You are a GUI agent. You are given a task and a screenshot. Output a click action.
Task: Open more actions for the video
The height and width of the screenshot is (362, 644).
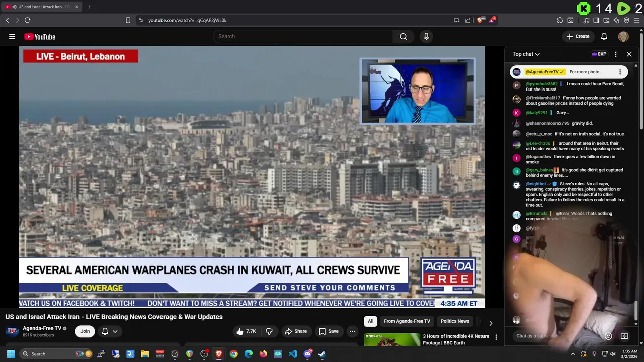352,331
